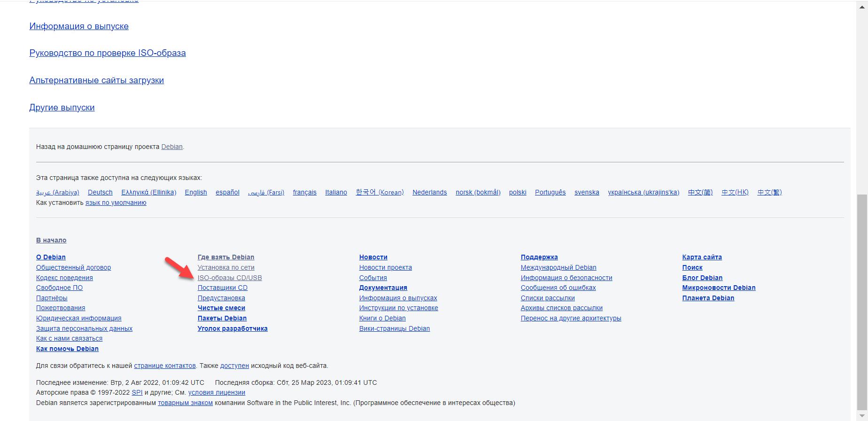Open the ISO-образы CD/USB link

pyautogui.click(x=230, y=278)
